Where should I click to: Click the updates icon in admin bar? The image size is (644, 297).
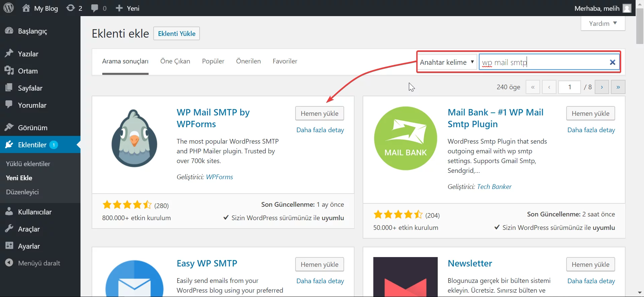(x=70, y=8)
